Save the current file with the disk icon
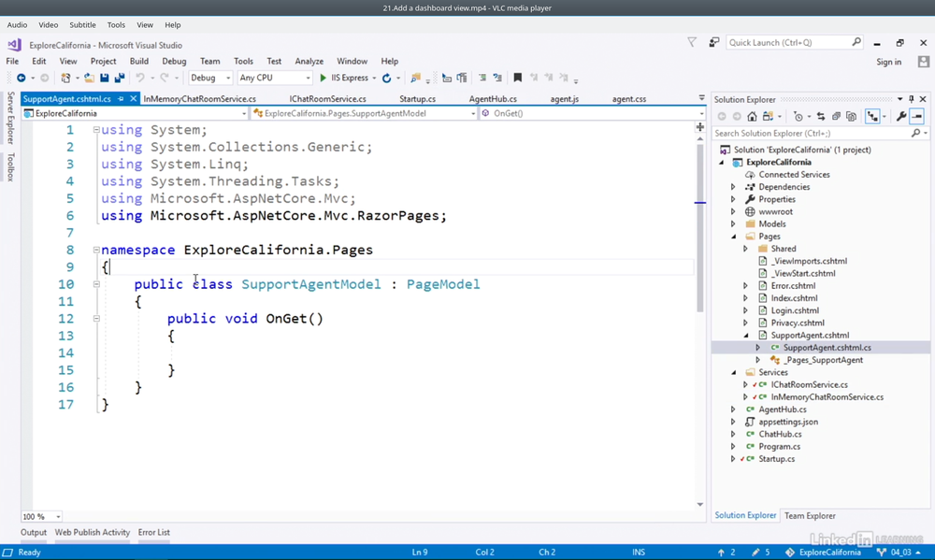 (105, 79)
